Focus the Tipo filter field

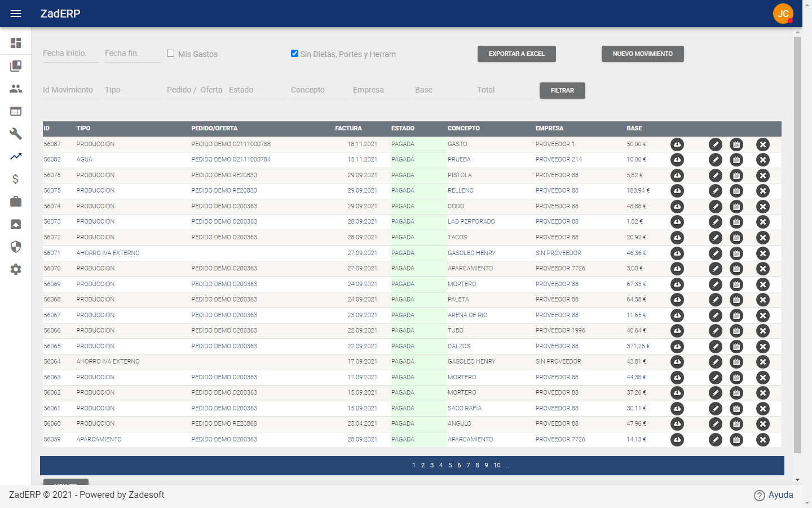click(x=133, y=90)
